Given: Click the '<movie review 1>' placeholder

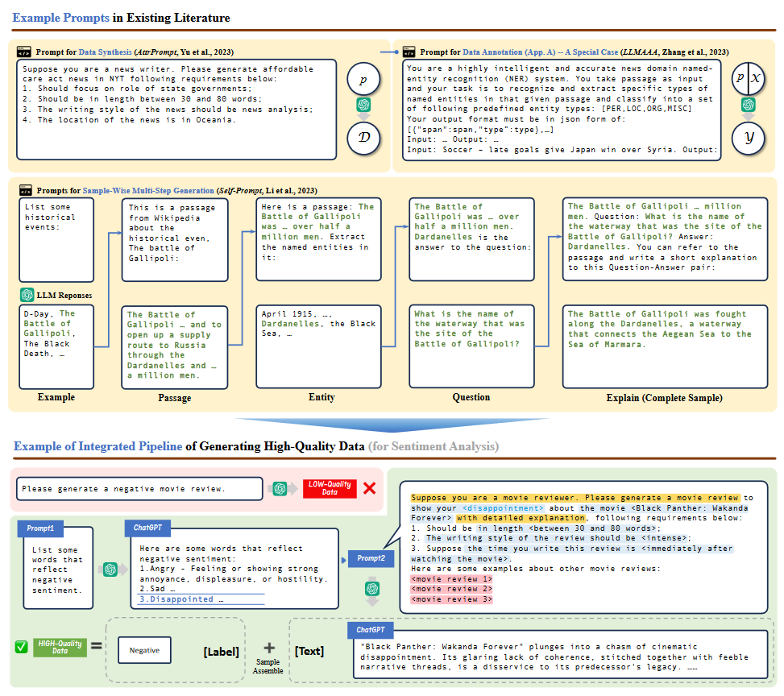Looking at the screenshot, I should click(452, 579).
